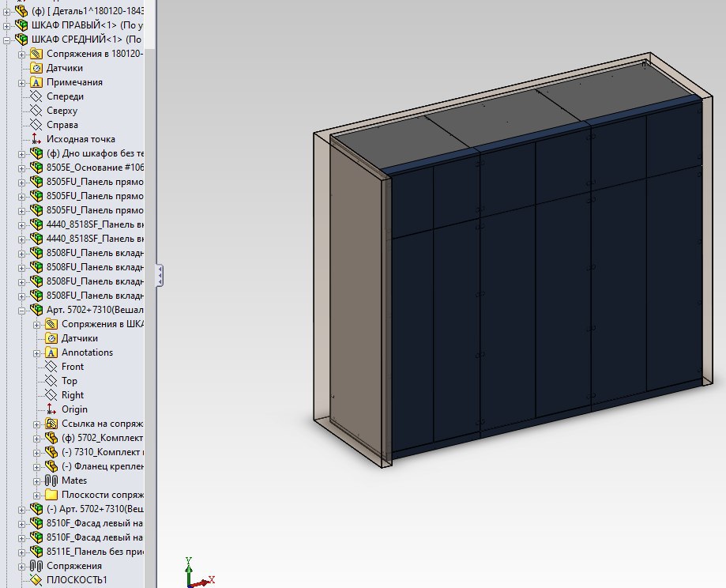
Task: Click the (ф) 5702_Комплект part icon
Action: click(x=51, y=438)
